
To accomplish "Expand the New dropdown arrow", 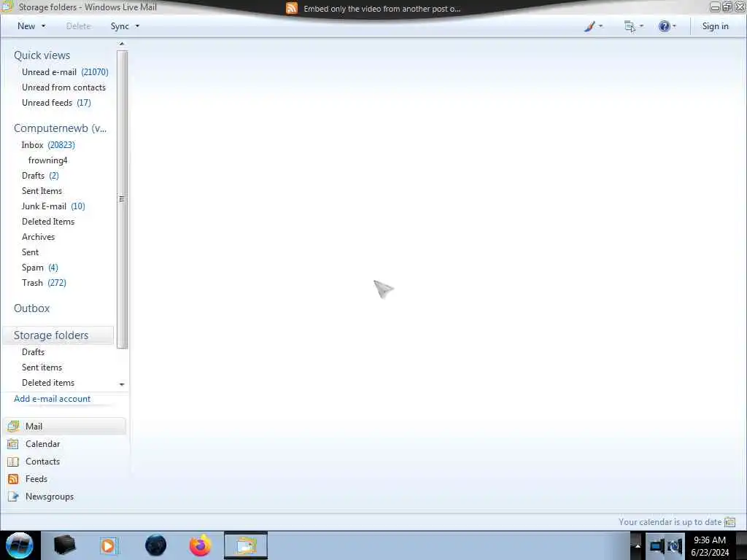I will (43, 26).
